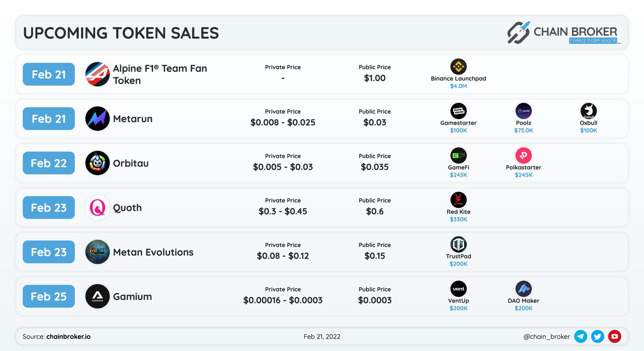Click the Polkastarter launchpad icon
Screen dimensions: 644x351
[x=524, y=155]
